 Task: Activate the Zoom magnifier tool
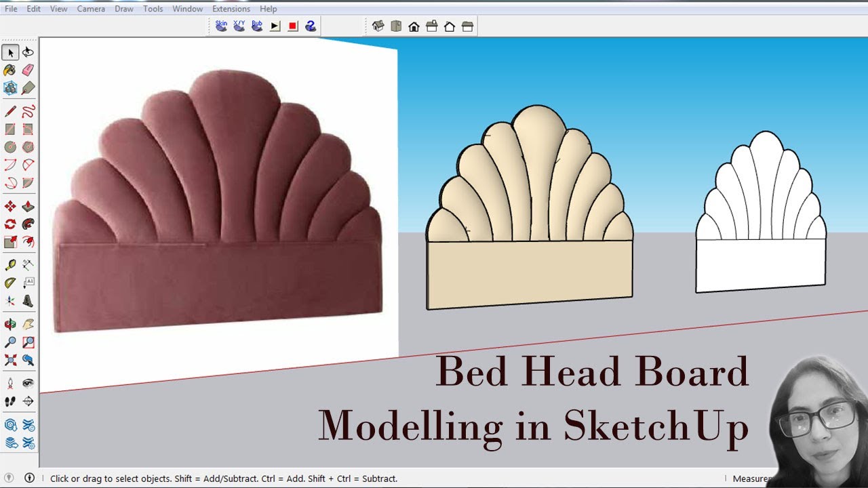point(10,342)
